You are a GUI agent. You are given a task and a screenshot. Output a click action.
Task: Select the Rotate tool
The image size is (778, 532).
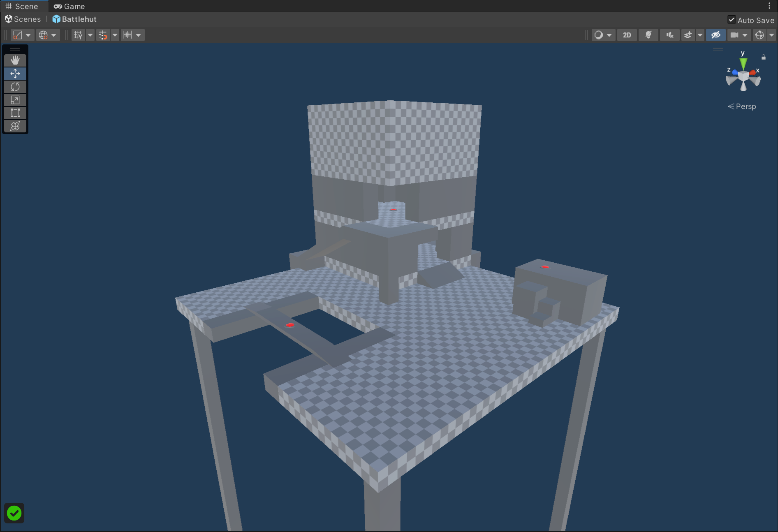[x=15, y=87]
